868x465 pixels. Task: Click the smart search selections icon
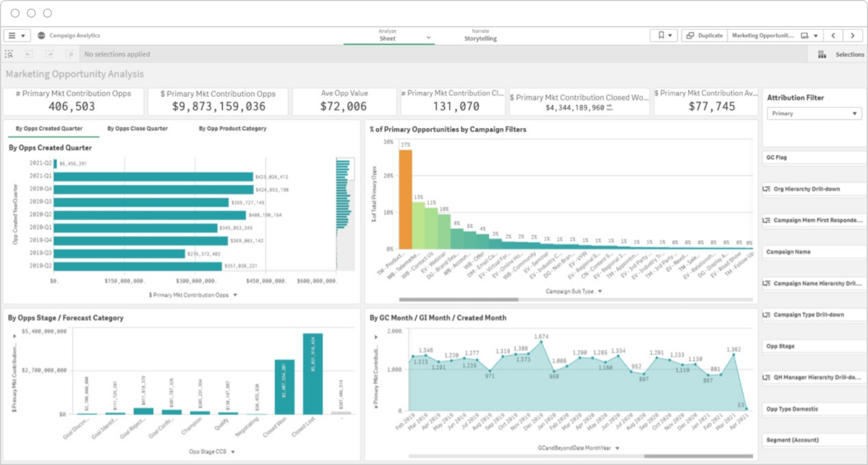[9, 54]
